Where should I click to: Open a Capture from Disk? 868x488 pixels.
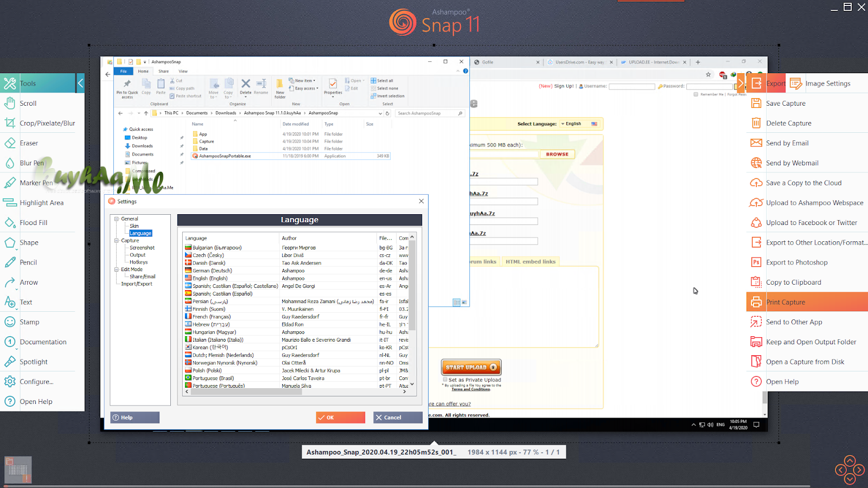807,362
